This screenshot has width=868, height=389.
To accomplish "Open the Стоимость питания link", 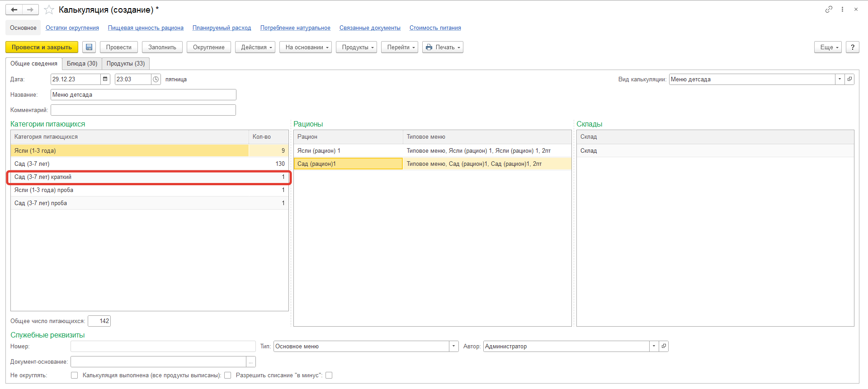I will click(x=435, y=28).
